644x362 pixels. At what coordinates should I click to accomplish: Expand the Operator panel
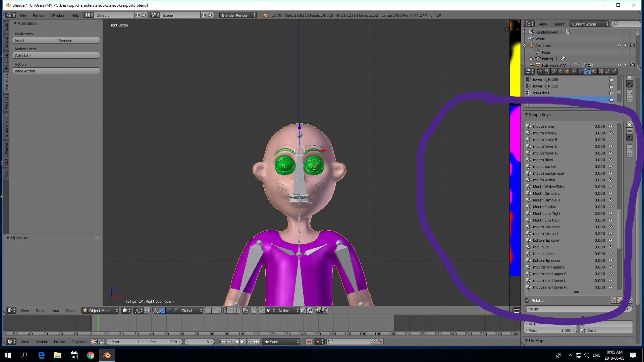coord(8,238)
